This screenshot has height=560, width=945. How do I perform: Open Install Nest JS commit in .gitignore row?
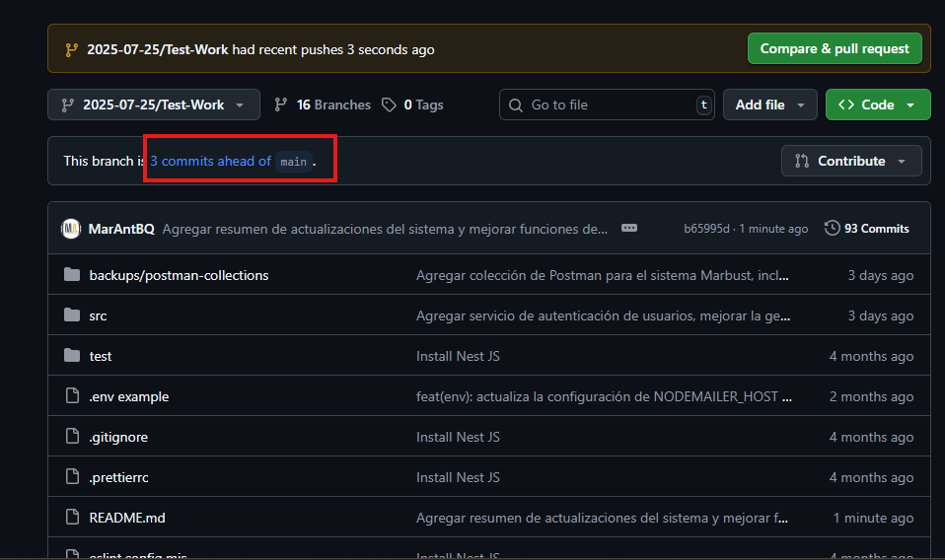click(458, 437)
